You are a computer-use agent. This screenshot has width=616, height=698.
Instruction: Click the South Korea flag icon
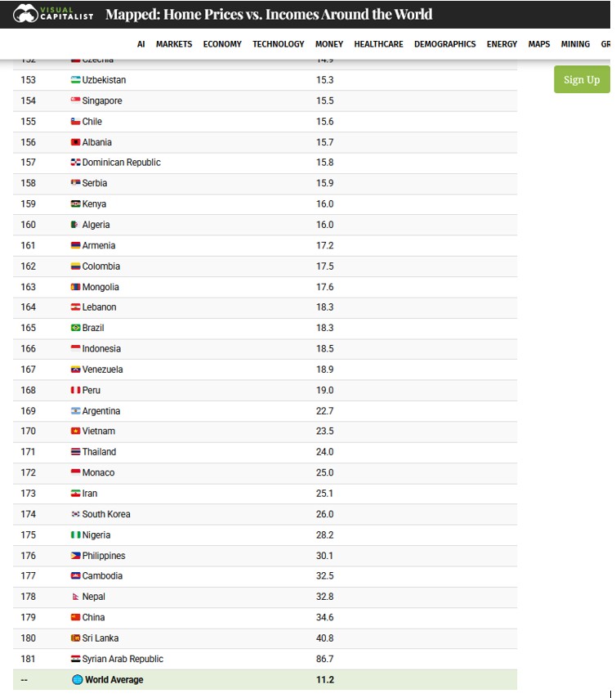76,514
